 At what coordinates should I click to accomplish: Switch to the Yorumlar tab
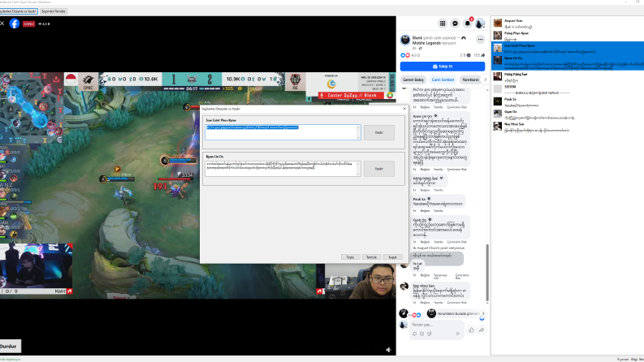tap(470, 80)
